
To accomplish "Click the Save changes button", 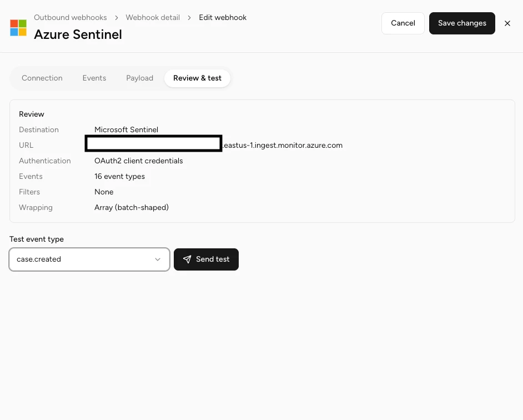I will point(462,23).
